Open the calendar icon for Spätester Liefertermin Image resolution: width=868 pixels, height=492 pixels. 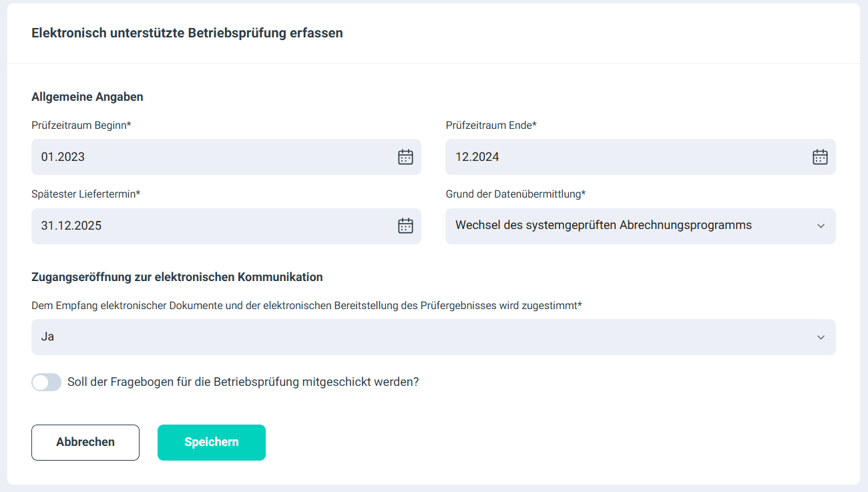(x=405, y=226)
